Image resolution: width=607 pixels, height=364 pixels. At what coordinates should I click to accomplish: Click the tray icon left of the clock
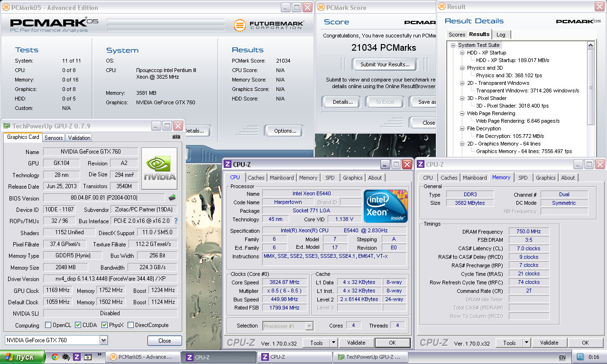[x=580, y=357]
